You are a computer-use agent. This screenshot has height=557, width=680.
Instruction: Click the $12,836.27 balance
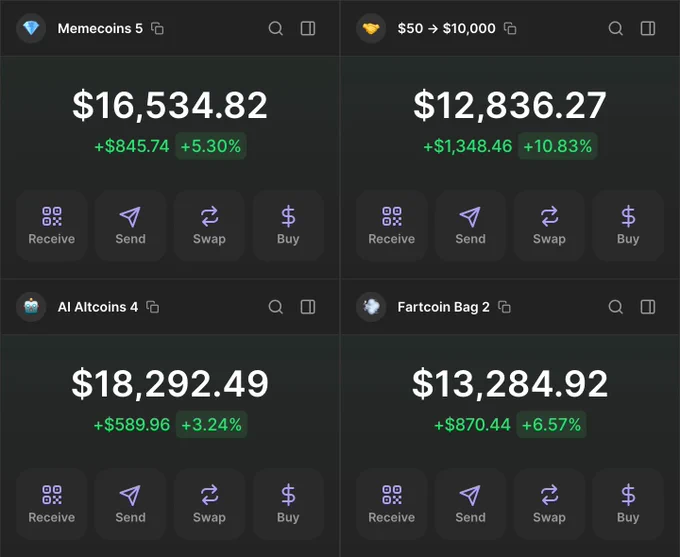(x=510, y=105)
